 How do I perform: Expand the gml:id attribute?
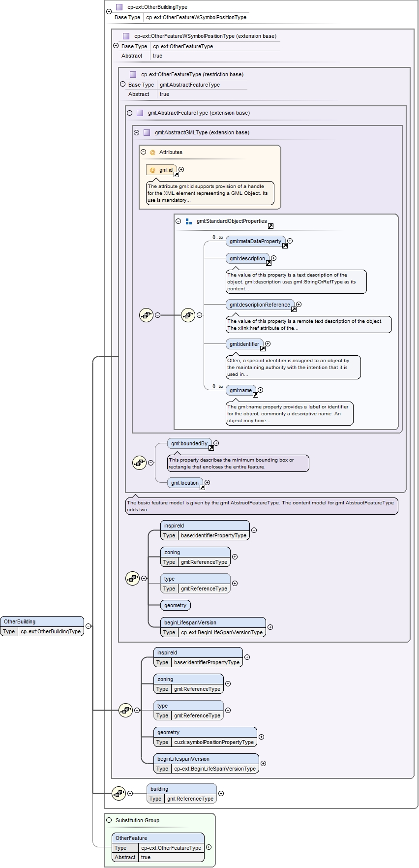pos(181,169)
